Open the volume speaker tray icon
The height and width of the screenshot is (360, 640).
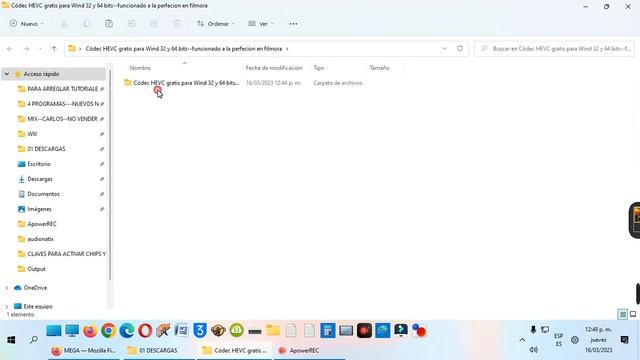point(533,350)
